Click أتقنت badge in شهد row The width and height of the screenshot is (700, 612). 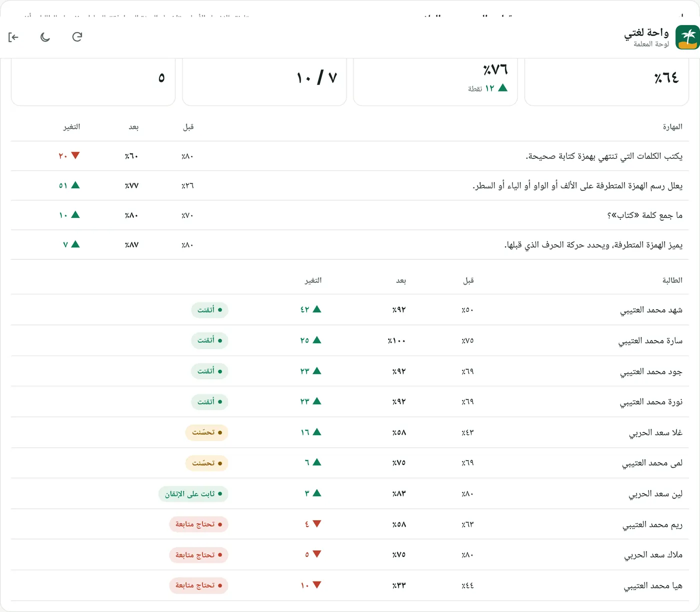tap(209, 310)
